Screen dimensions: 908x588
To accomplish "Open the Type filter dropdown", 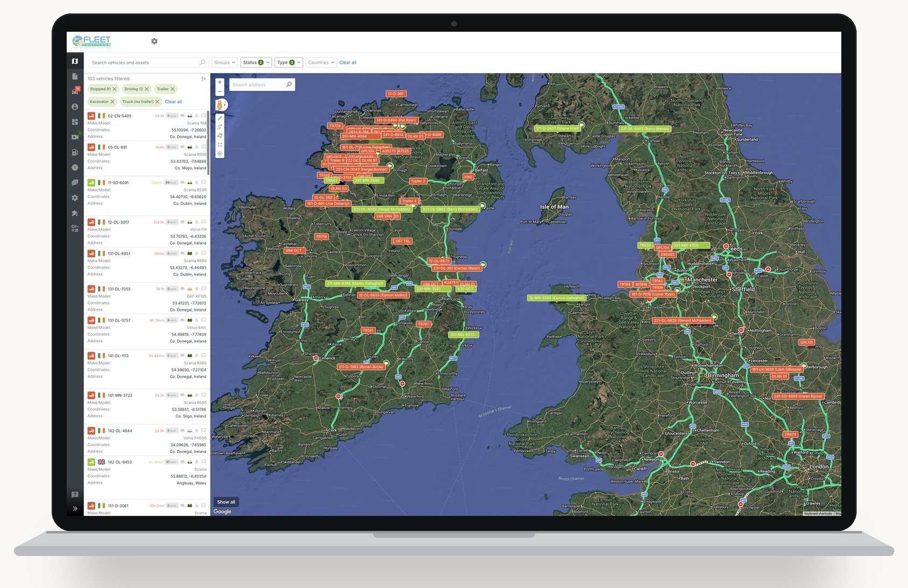I will pyautogui.click(x=289, y=62).
